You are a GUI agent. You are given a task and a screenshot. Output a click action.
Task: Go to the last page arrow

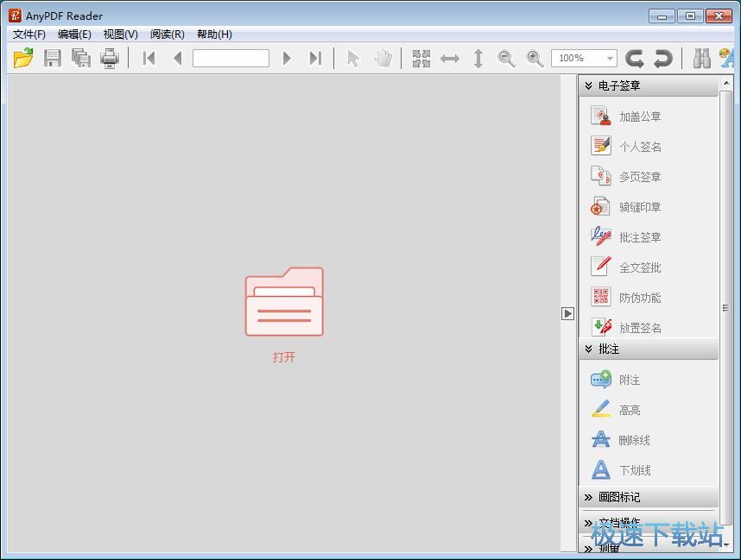(315, 58)
